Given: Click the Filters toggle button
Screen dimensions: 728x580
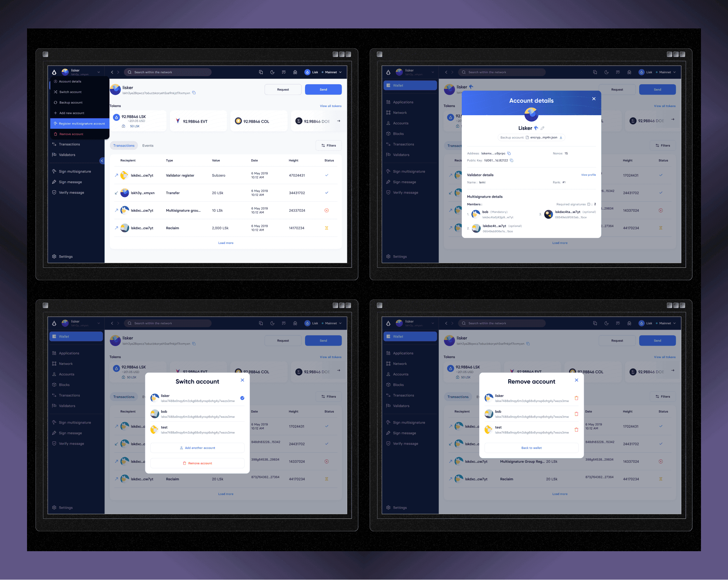Looking at the screenshot, I should [329, 145].
